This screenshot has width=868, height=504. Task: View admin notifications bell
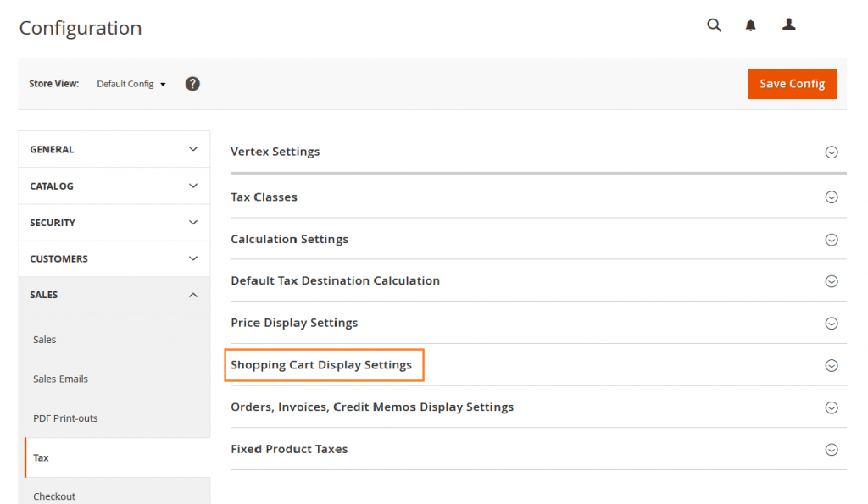[750, 25]
